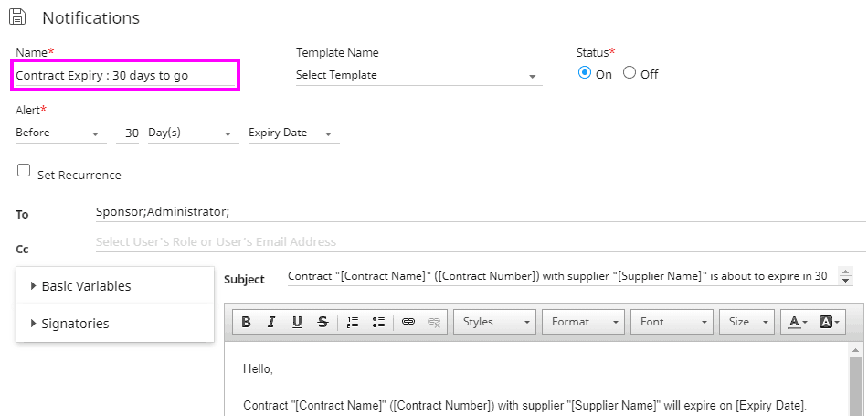This screenshot has width=868, height=416.
Task: Click the Subject text field
Action: click(562, 276)
